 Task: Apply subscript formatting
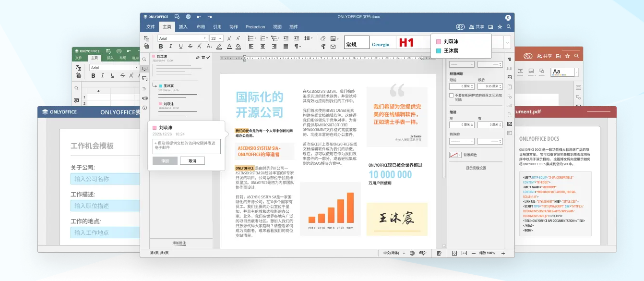[x=209, y=47]
